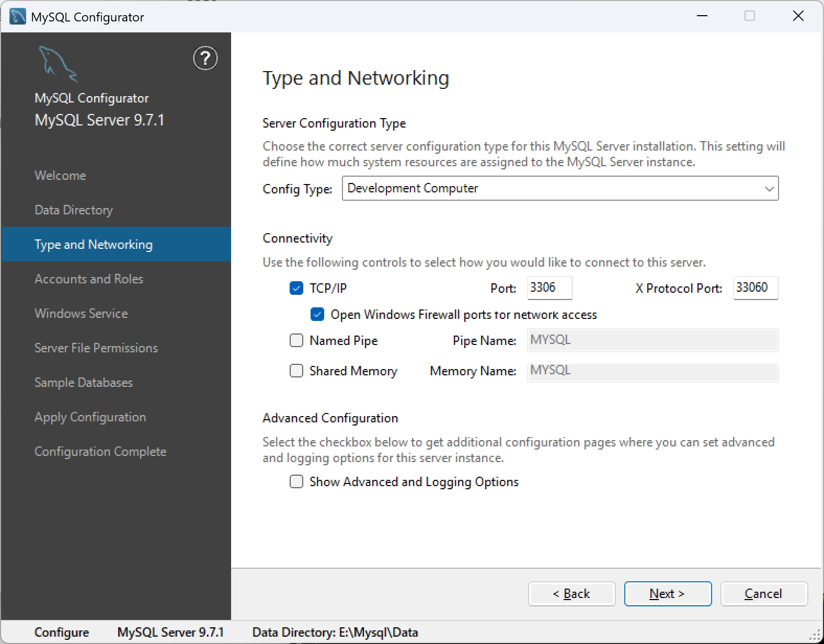Click the MySQL Configurator title bar icon

coord(17,17)
